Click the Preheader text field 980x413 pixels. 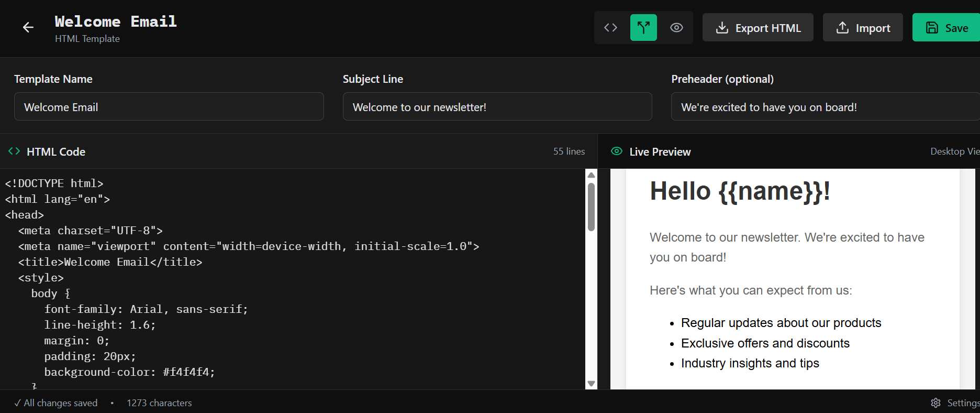[x=825, y=107]
